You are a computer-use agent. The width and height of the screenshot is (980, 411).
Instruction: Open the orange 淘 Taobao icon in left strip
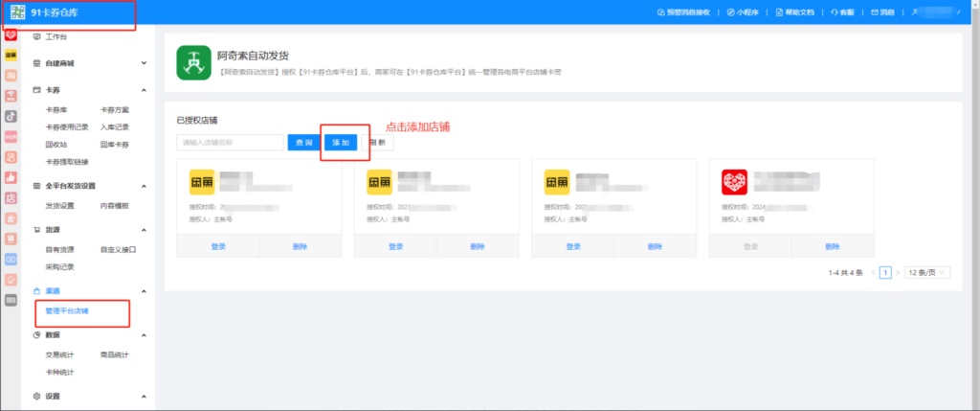tap(11, 75)
